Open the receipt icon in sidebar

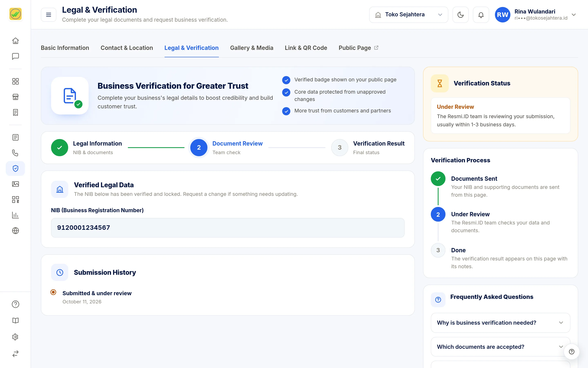coord(15,112)
